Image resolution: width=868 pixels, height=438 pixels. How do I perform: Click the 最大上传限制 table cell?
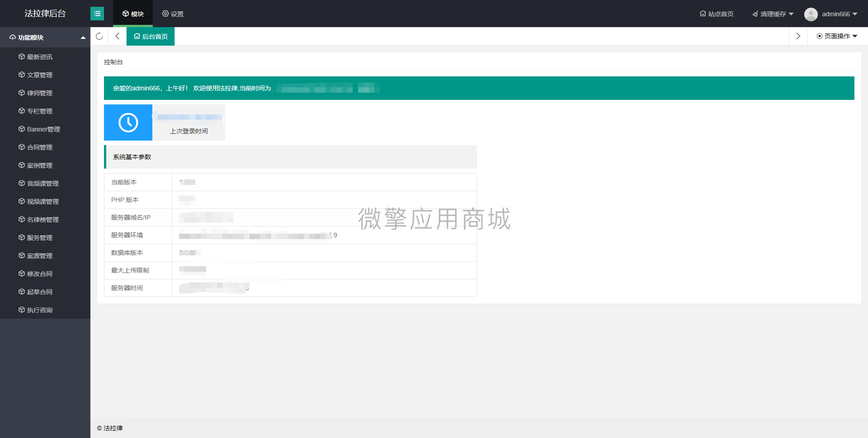[138, 270]
